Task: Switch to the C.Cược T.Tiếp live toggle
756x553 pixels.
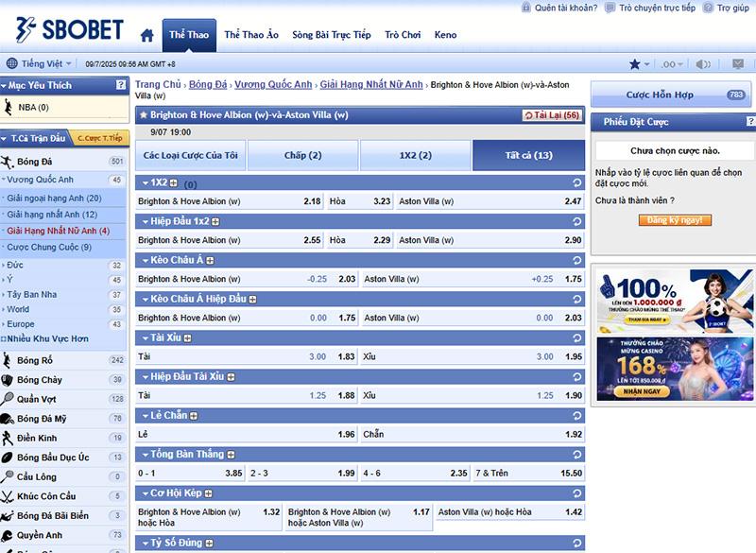Action: pyautogui.click(x=99, y=138)
